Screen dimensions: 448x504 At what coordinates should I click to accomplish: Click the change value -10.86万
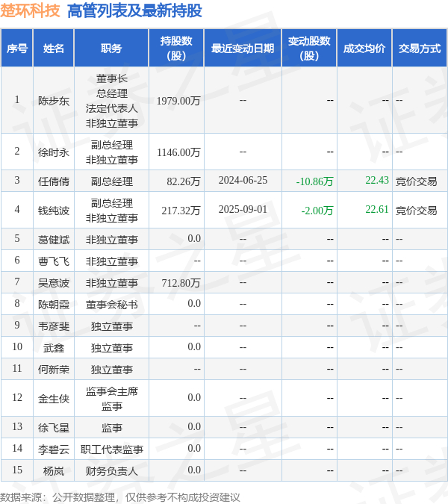coord(314,181)
